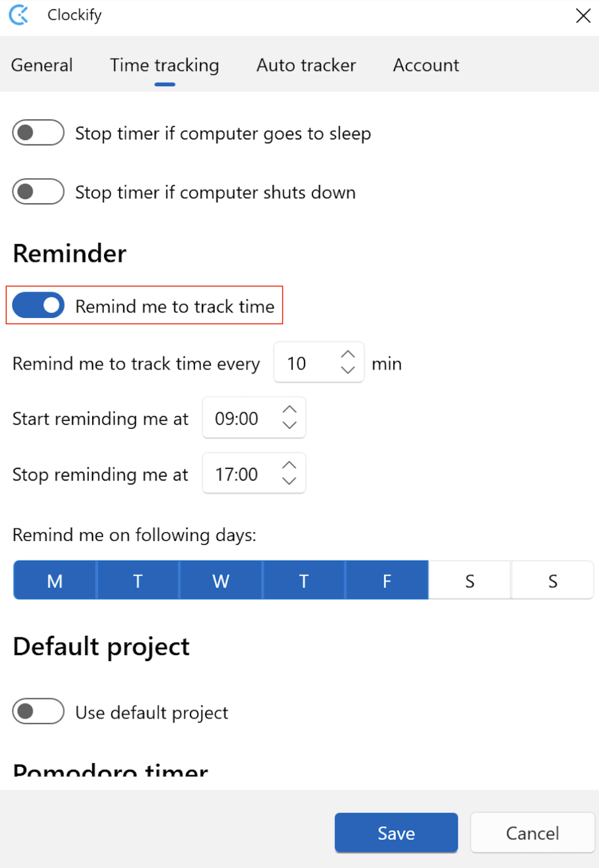Open the Auto tracker tab
Image resolution: width=599 pixels, height=868 pixels.
tap(306, 65)
